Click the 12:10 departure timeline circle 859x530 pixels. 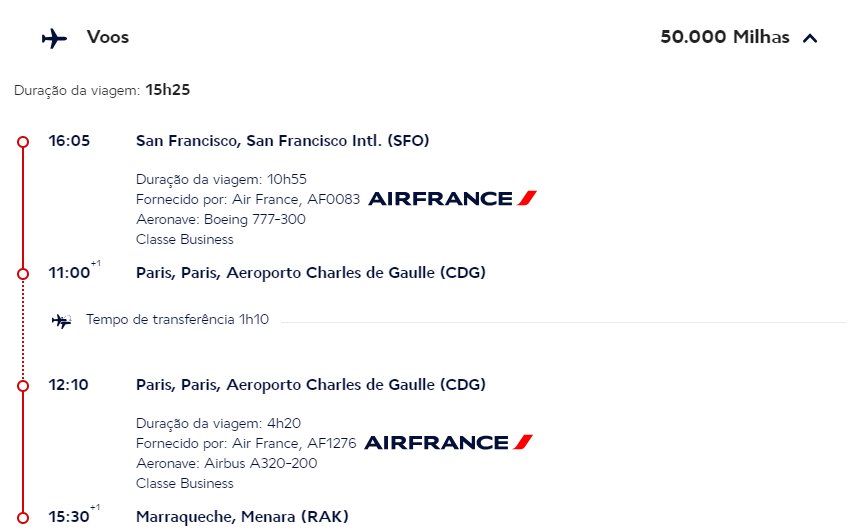pyautogui.click(x=23, y=386)
